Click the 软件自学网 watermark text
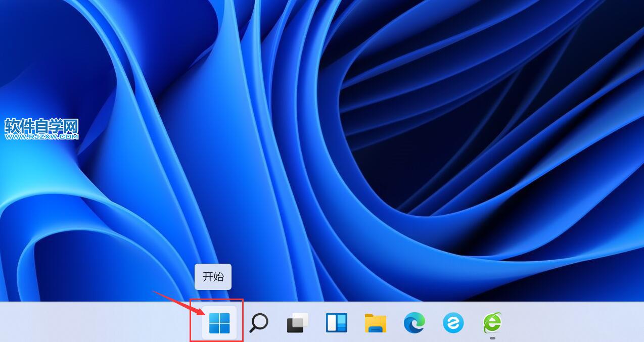The width and height of the screenshot is (644, 342). point(41,126)
